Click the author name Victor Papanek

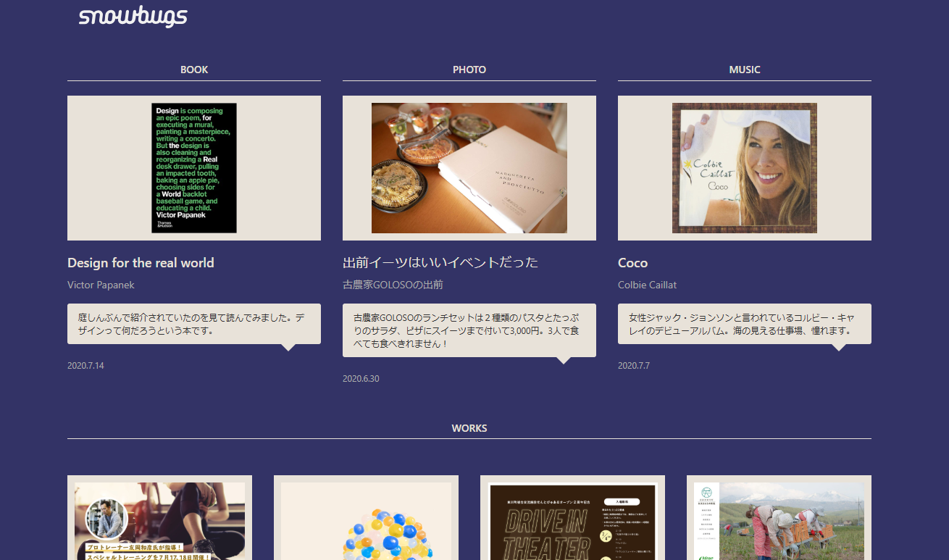pos(101,285)
